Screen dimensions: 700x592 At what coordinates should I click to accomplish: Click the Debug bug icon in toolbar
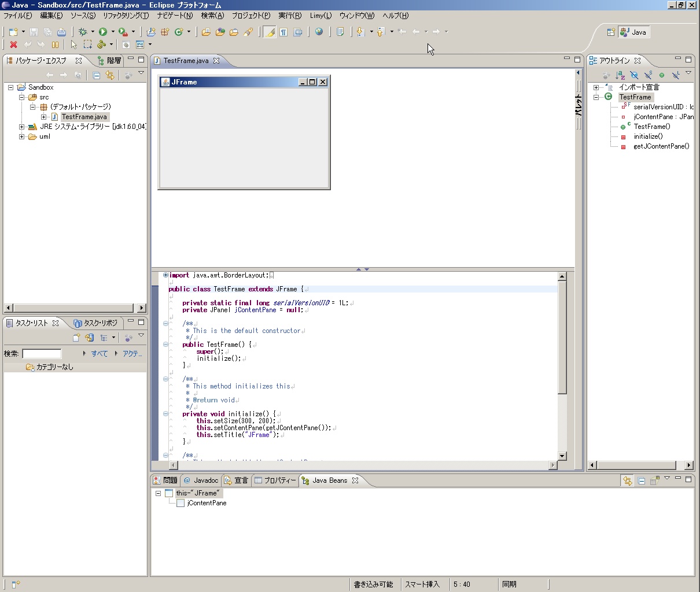coord(83,32)
